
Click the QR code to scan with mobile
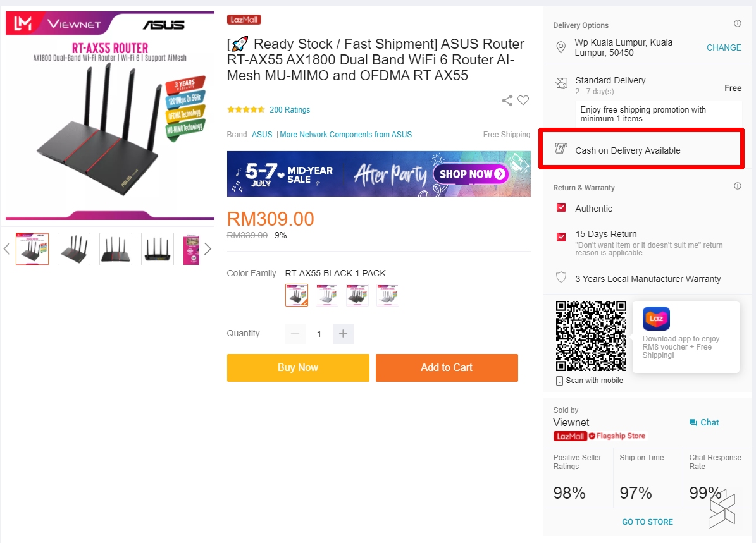pyautogui.click(x=591, y=335)
